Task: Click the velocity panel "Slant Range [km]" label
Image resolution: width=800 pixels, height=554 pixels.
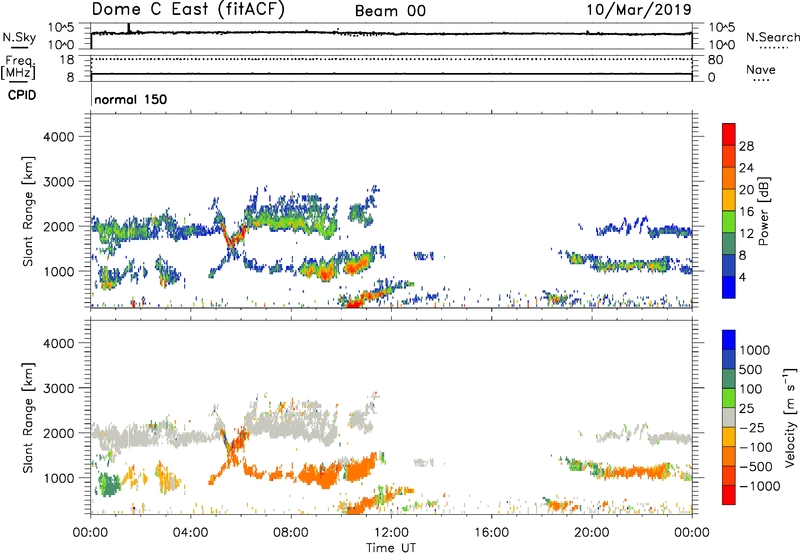Action: tap(28, 418)
